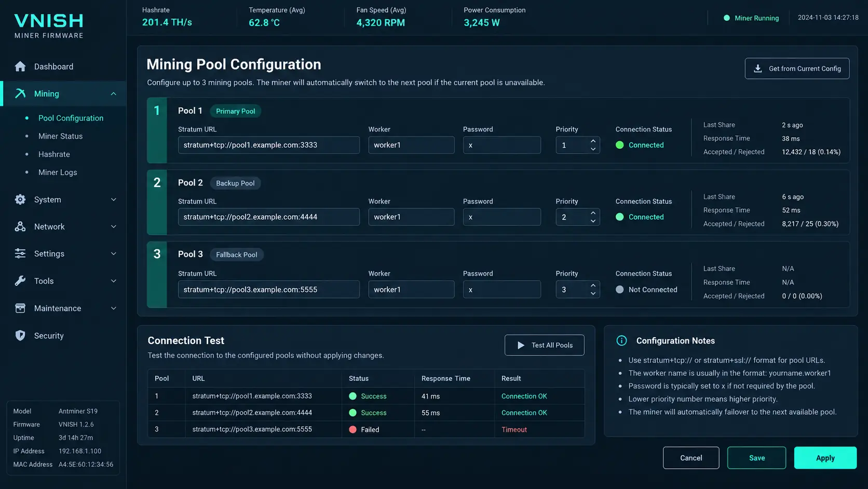This screenshot has height=489, width=868.
Task: Click the Maintenance box icon
Action: pos(20,308)
